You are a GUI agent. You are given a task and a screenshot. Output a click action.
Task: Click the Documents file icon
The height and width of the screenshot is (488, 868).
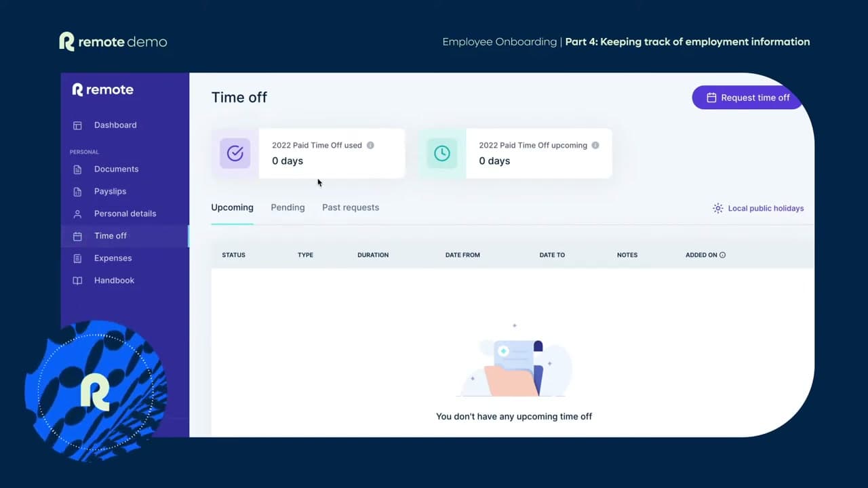point(77,169)
